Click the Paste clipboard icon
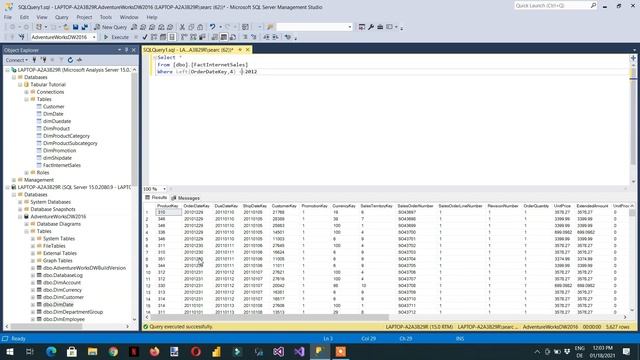The image size is (640, 360). pyautogui.click(x=200, y=27)
